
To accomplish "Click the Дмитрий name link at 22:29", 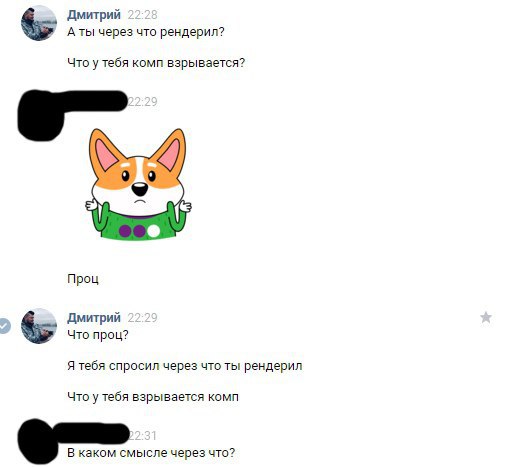I will tap(94, 318).
